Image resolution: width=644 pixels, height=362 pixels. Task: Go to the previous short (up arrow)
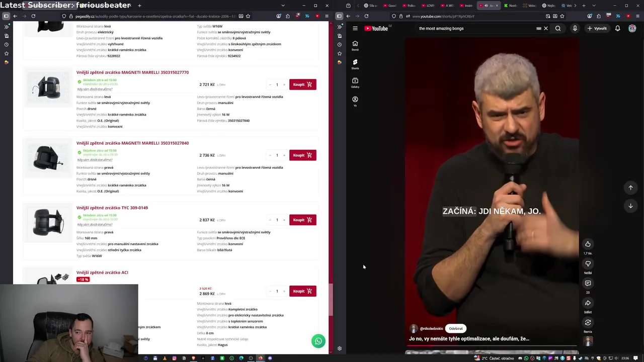point(630,188)
